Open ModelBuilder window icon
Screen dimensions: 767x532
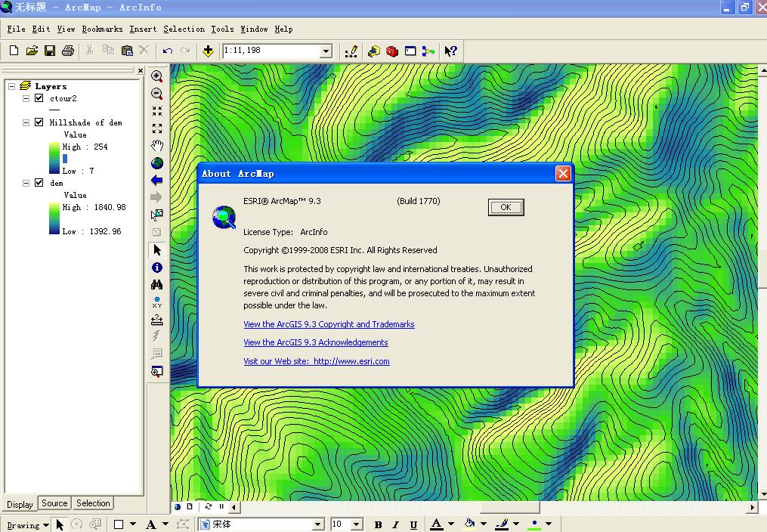click(x=428, y=51)
